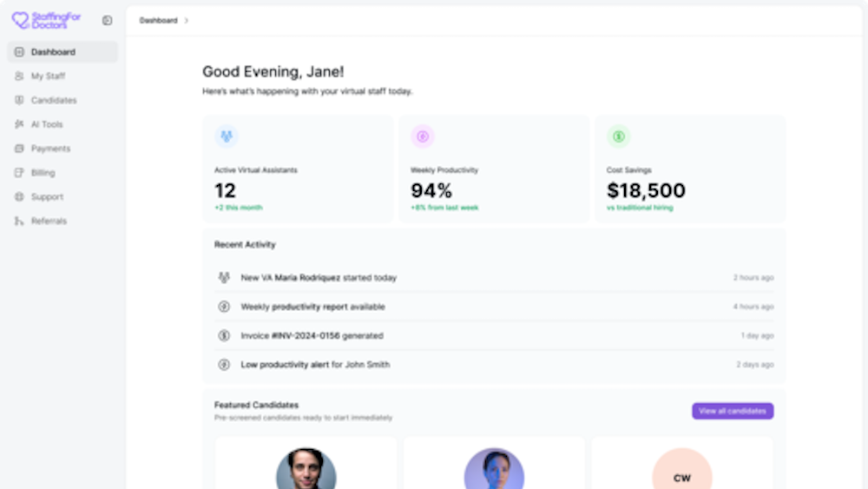Image resolution: width=868 pixels, height=489 pixels.
Task: Click the Support globe icon
Action: [x=19, y=197]
